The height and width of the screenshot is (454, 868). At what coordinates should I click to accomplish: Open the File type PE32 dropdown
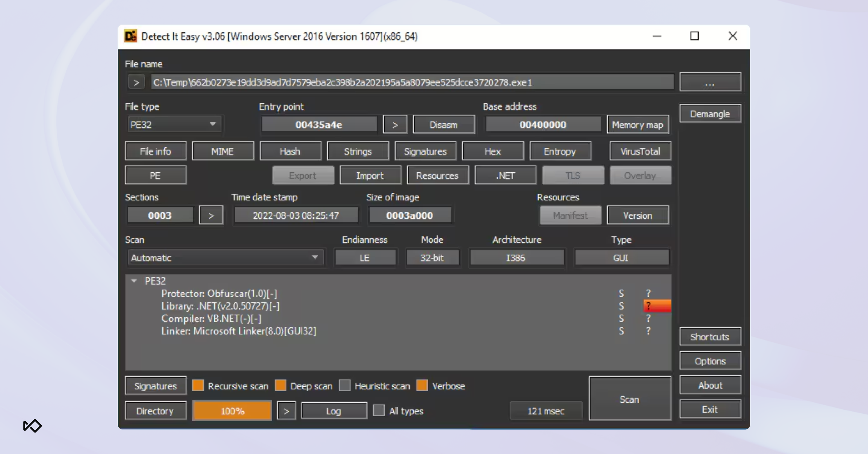tap(174, 125)
